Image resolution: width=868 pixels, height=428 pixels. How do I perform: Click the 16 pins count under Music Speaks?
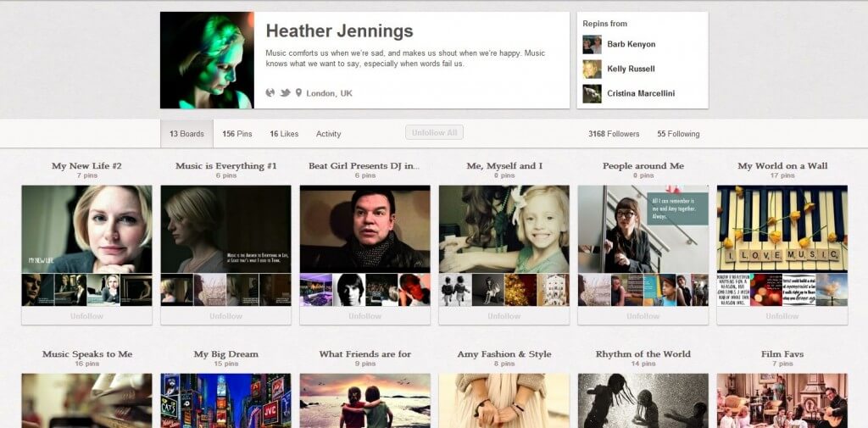(x=87, y=364)
